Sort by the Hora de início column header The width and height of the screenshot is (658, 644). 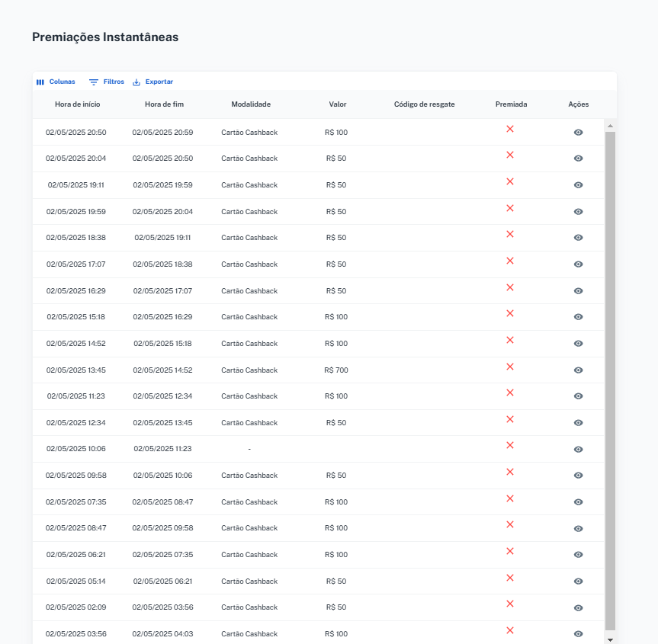(77, 104)
